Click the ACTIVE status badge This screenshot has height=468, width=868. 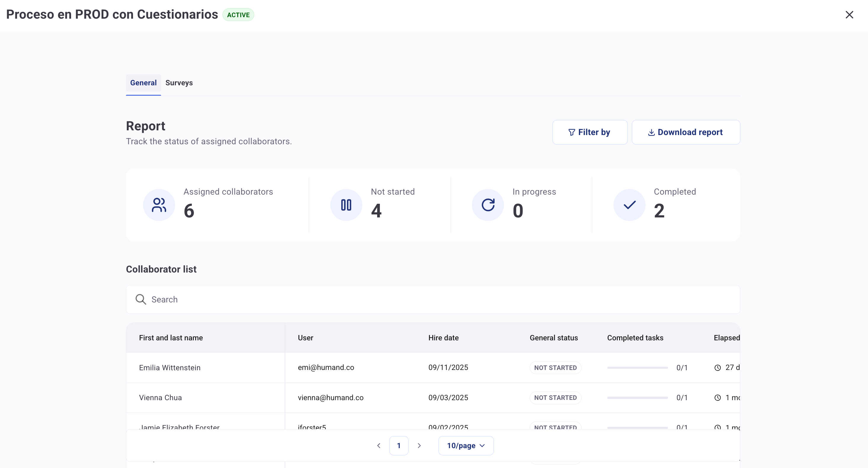pyautogui.click(x=238, y=15)
